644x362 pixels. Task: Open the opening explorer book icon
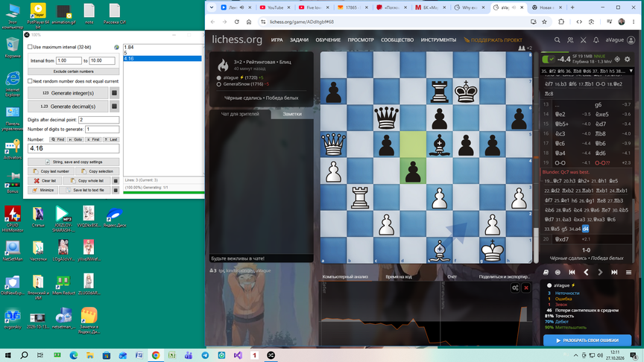tap(546, 272)
